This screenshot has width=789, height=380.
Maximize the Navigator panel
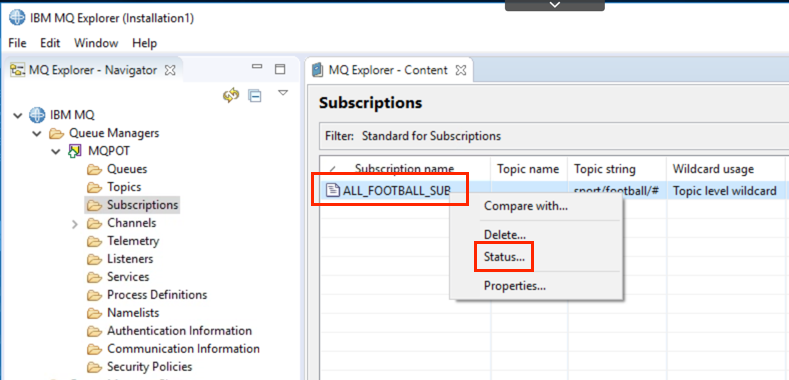point(280,69)
